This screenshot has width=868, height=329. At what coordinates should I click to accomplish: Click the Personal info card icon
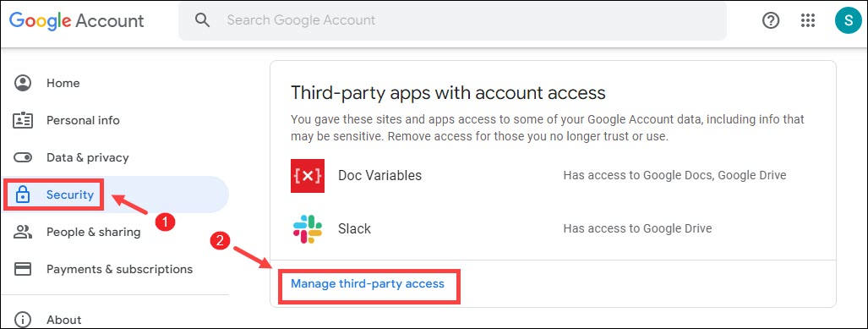pos(24,120)
